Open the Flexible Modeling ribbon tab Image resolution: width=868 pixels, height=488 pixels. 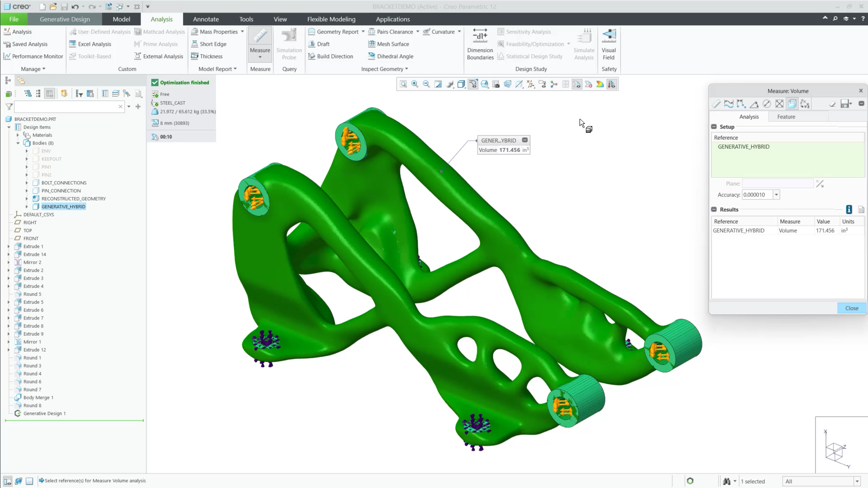point(331,19)
